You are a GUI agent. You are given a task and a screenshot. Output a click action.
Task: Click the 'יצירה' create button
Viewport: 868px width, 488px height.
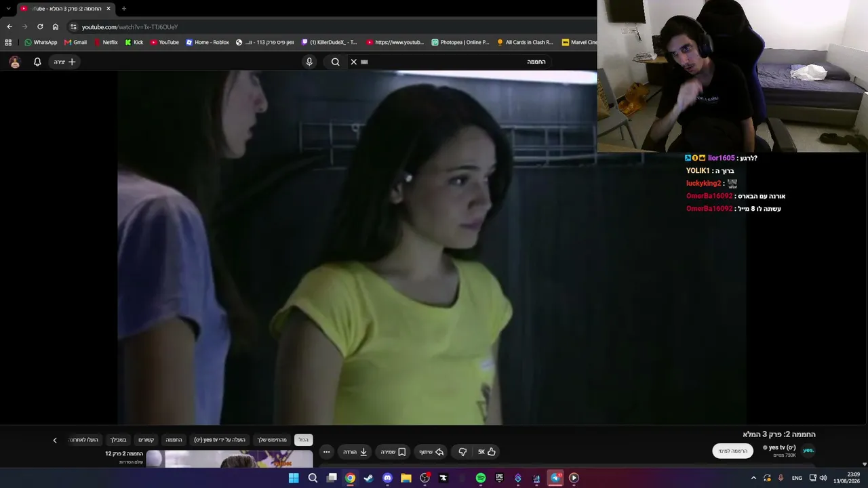click(64, 62)
